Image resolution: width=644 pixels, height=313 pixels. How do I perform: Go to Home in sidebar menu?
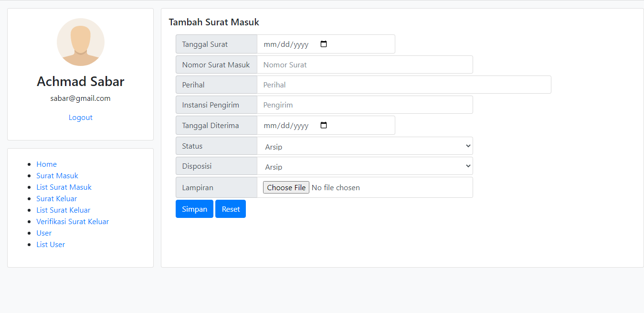pos(46,164)
